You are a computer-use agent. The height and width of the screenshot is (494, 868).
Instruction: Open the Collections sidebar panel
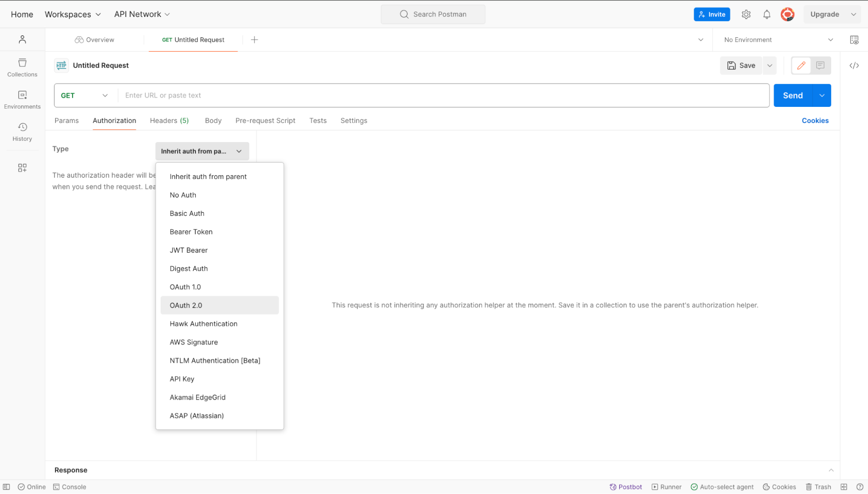22,67
